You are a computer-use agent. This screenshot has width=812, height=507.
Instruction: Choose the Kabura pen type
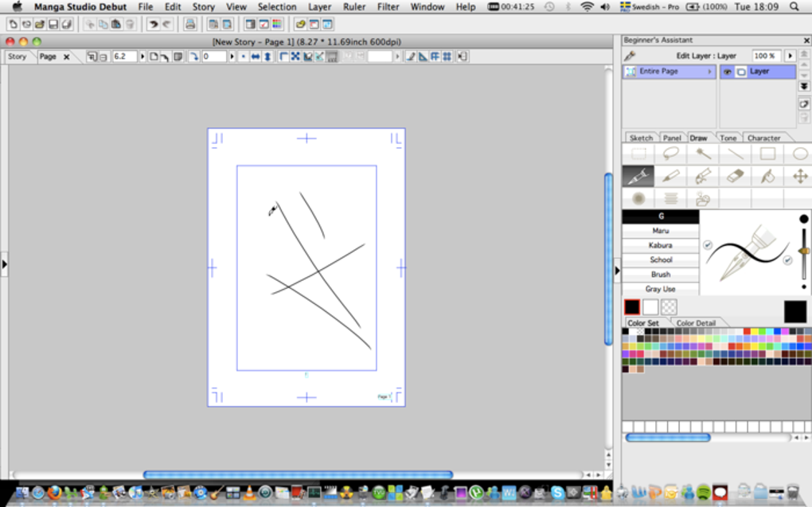(x=660, y=245)
